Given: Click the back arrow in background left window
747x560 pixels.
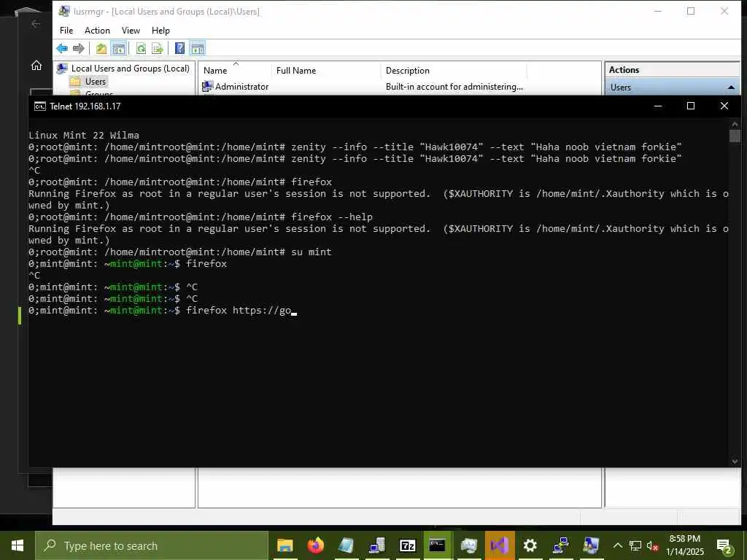Looking at the screenshot, I should [x=36, y=23].
